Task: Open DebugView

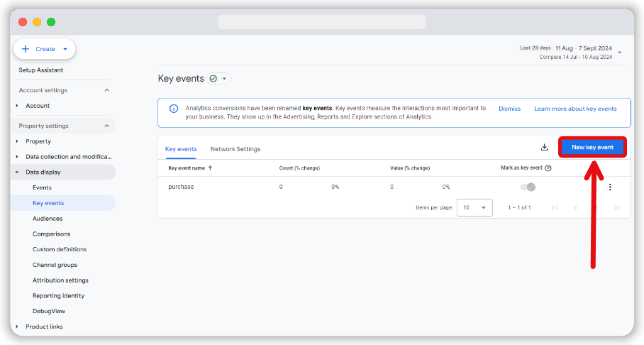Action: click(49, 312)
